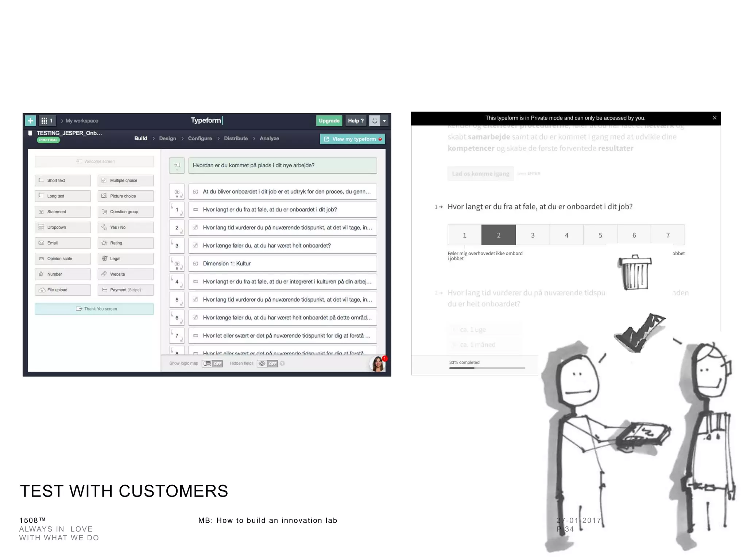Open question 7 'Hvor let eller svært'
The height and width of the screenshot is (560, 747).
pos(282,336)
